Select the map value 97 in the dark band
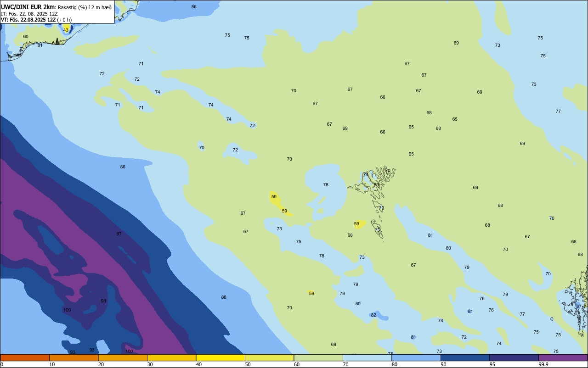 tap(119, 234)
